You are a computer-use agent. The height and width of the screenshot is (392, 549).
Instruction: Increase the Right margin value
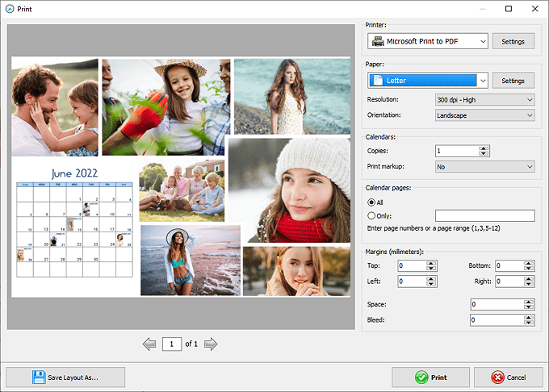(529, 279)
